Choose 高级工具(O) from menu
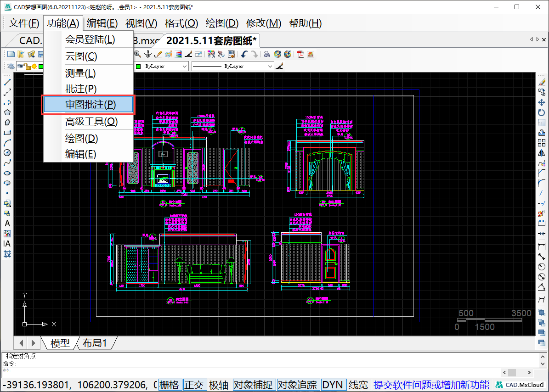This screenshot has width=549, height=392. [88, 122]
